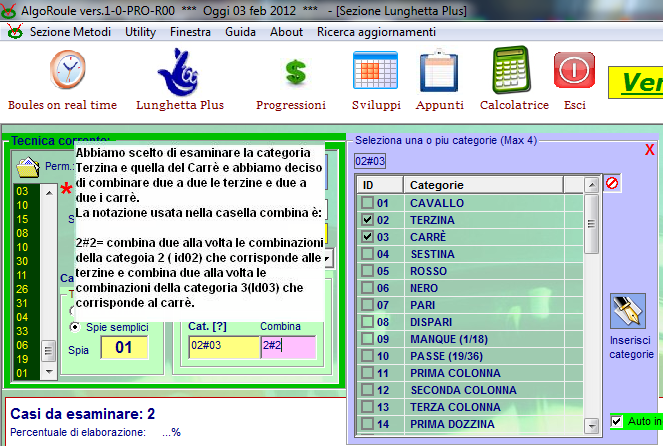Viewport: 663px width, 446px height.
Task: Click the Cat. [?] help label
Action: point(207,326)
